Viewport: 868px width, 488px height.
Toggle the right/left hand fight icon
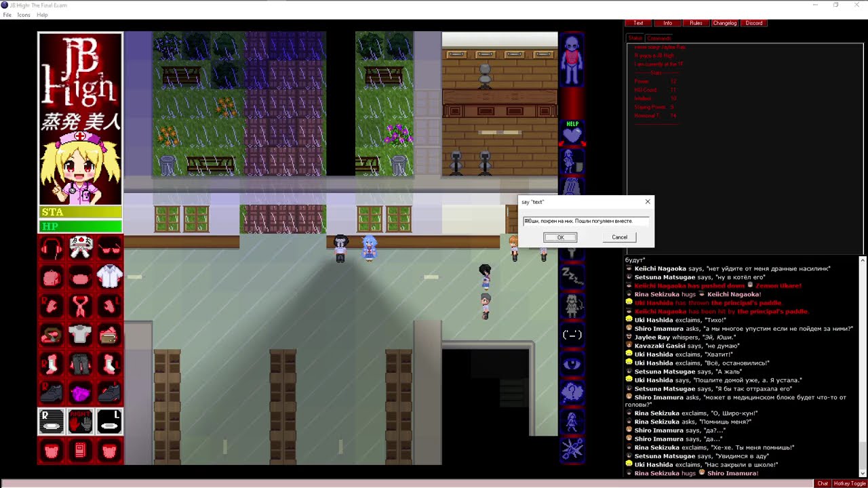click(81, 422)
